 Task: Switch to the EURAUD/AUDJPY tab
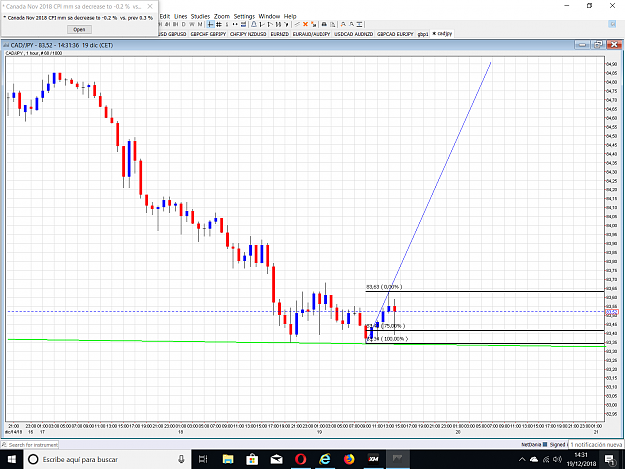tap(311, 34)
